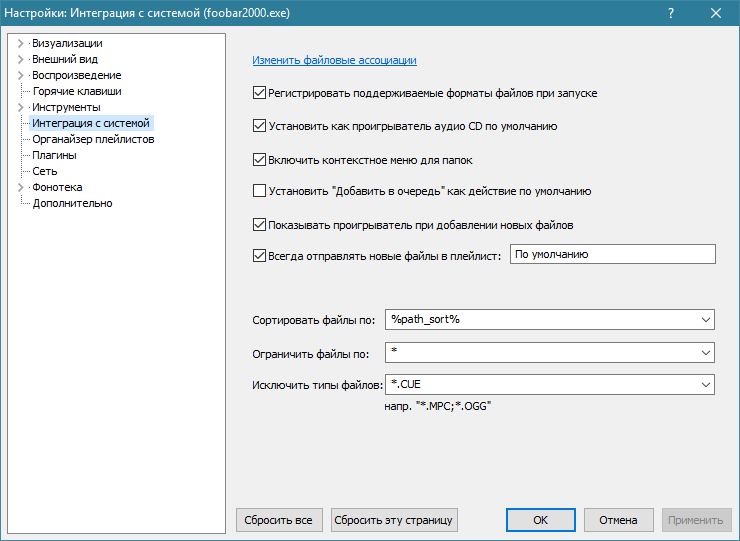Expand the Воспроизведение tree node
The height and width of the screenshot is (541, 740).
[x=20, y=75]
